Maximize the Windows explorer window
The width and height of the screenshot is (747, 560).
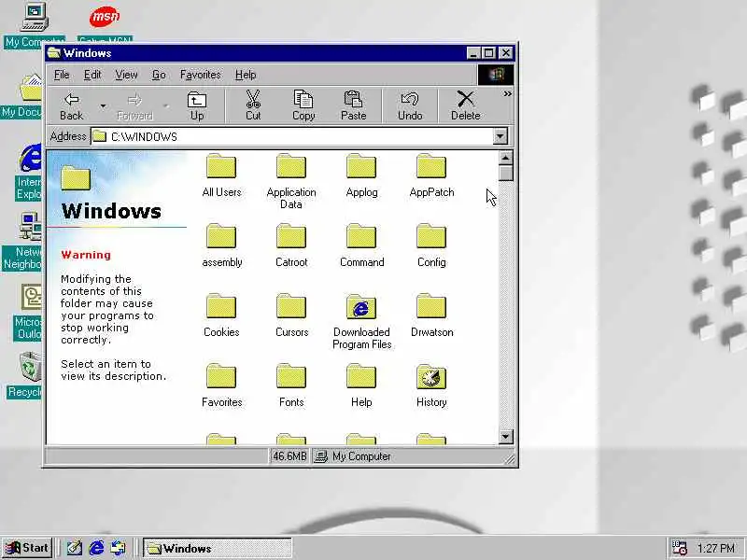tap(488, 53)
